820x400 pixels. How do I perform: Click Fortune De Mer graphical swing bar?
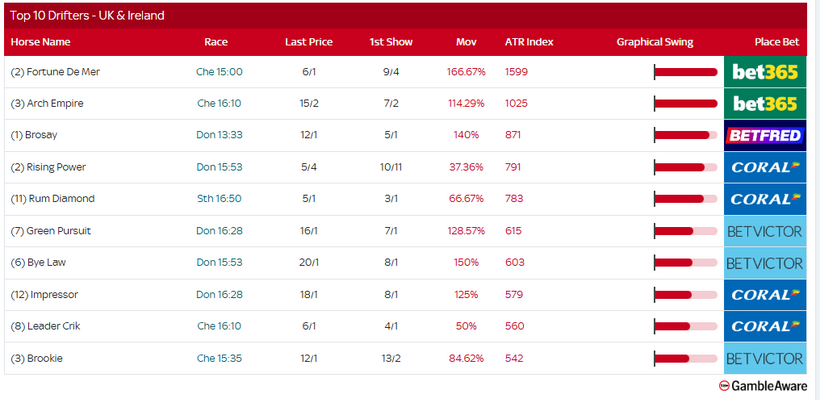tap(685, 72)
